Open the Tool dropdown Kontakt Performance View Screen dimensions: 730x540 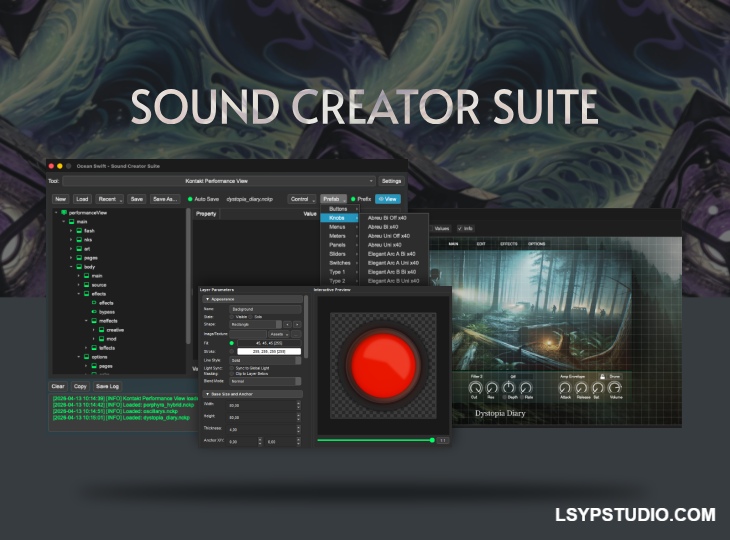click(219, 181)
